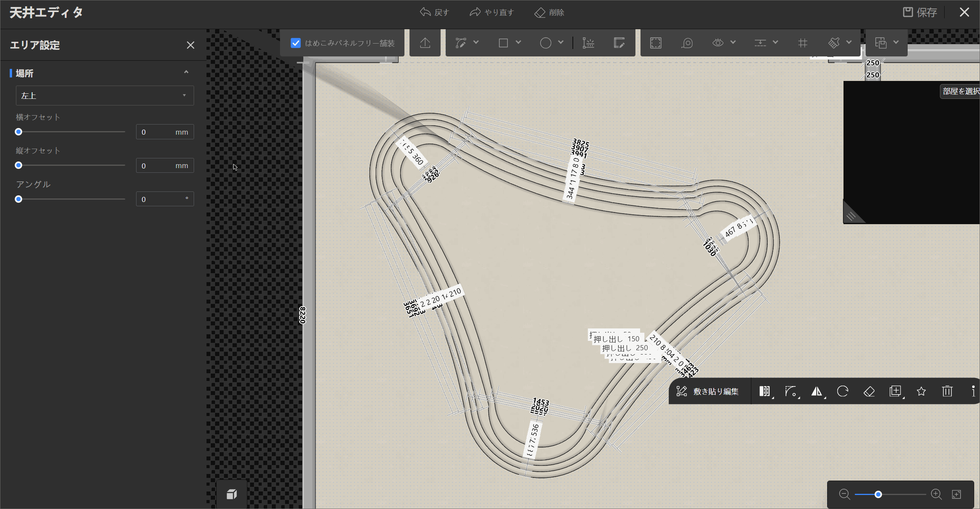This screenshot has height=509, width=980.
Task: Select the dashed frame selection tool
Action: tap(656, 43)
